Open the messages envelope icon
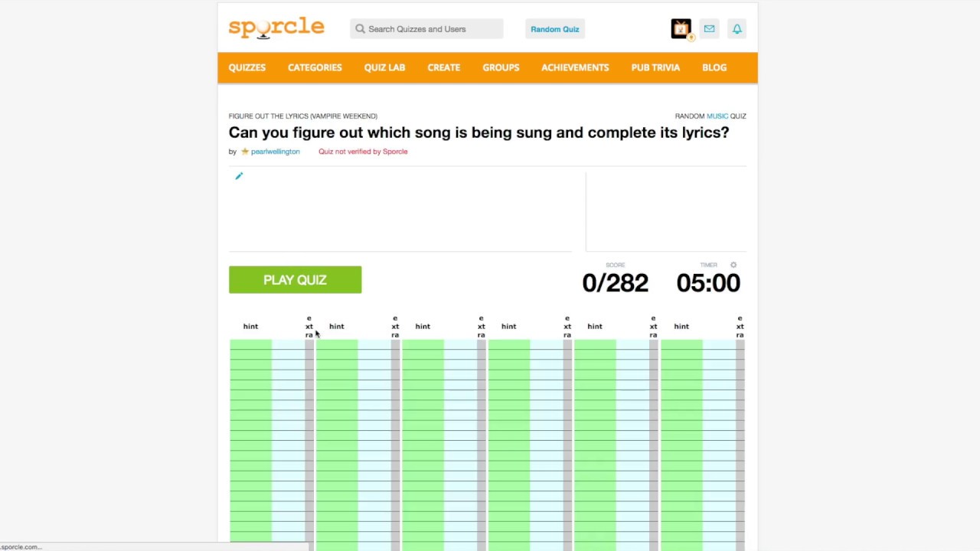The height and width of the screenshot is (551, 980). click(710, 29)
